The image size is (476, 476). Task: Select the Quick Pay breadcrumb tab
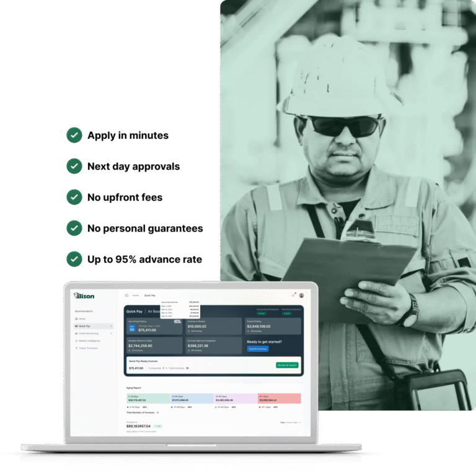[150, 296]
